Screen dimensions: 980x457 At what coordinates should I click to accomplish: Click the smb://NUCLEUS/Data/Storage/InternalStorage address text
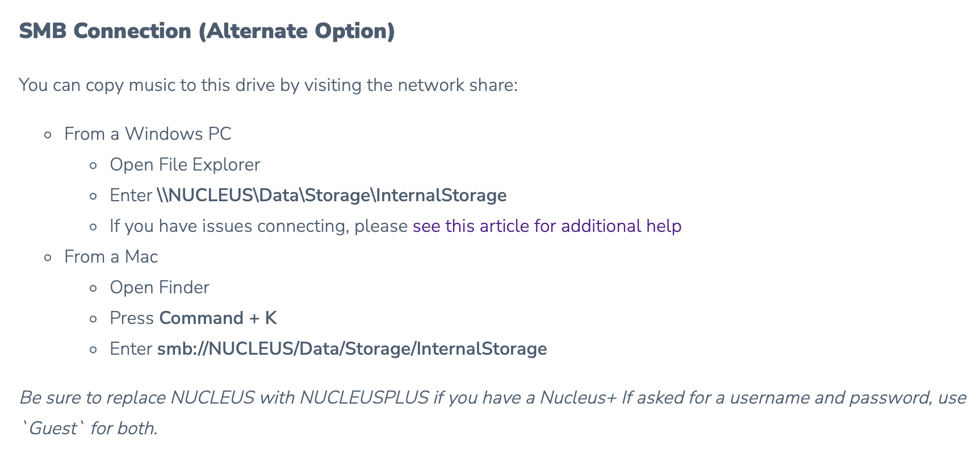click(x=351, y=349)
